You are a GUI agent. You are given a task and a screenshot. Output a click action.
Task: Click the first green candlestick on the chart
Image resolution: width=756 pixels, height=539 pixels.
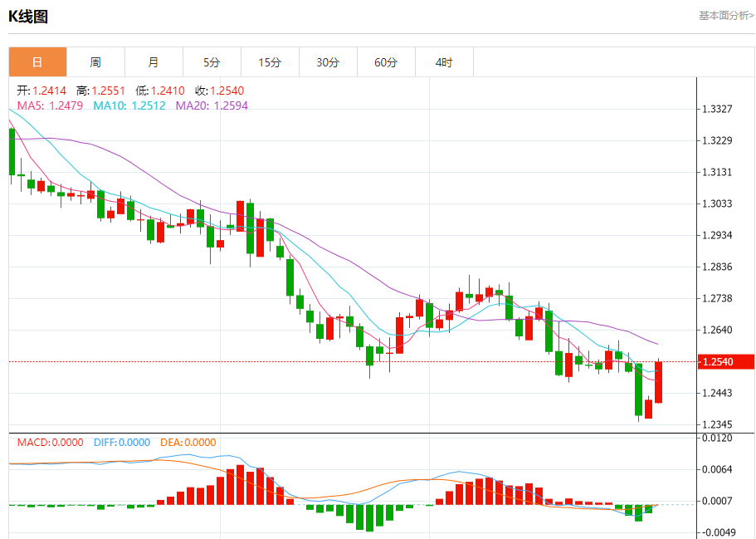(12, 152)
